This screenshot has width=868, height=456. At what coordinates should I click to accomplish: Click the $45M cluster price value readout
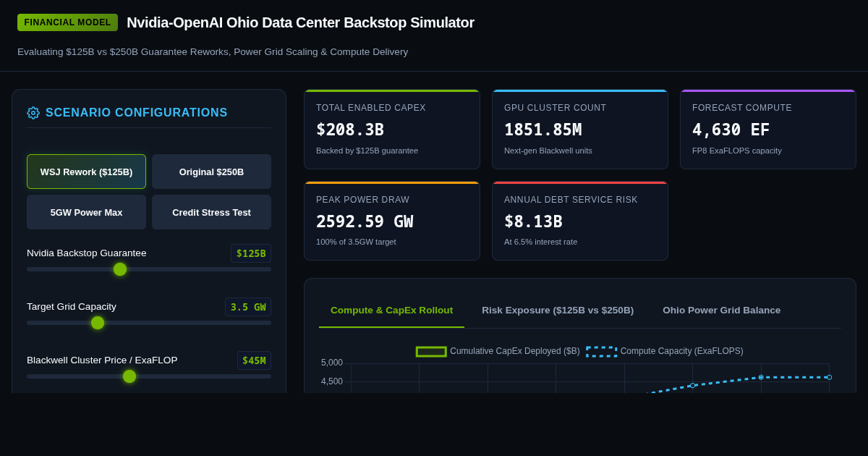[x=254, y=360]
